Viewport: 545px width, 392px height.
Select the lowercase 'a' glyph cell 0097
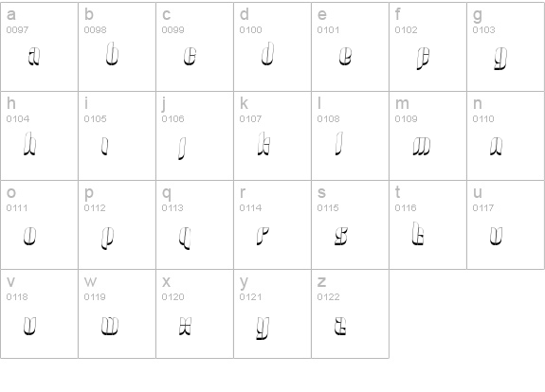click(39, 47)
